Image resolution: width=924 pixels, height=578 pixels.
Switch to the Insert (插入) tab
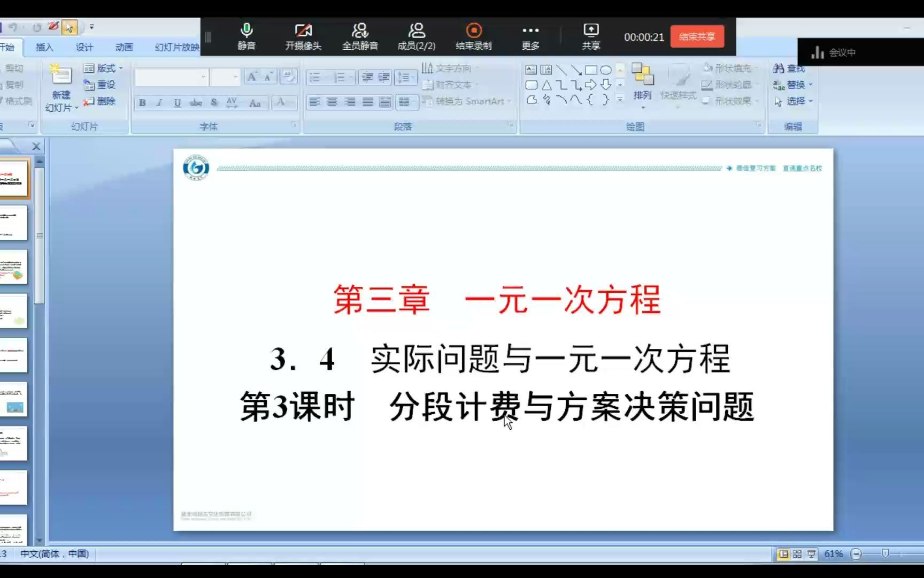[x=44, y=47]
